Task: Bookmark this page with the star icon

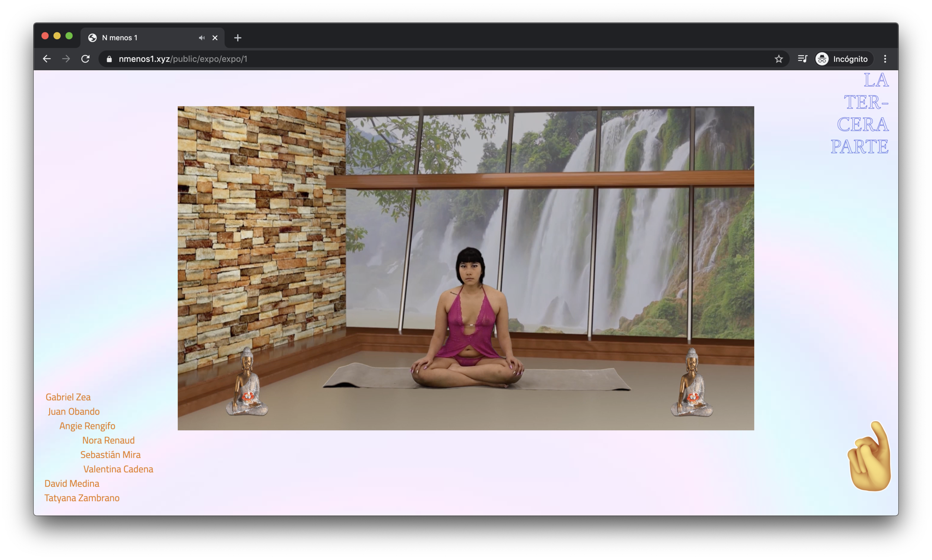Action: (778, 59)
